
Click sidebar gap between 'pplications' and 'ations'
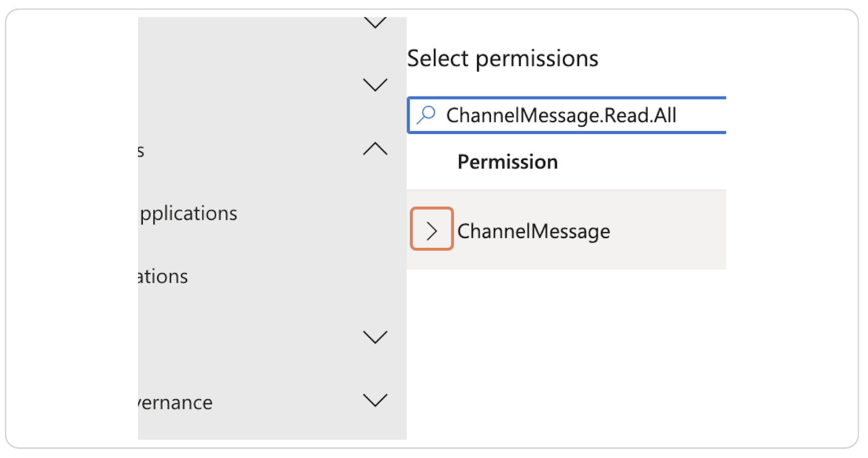[242, 245]
